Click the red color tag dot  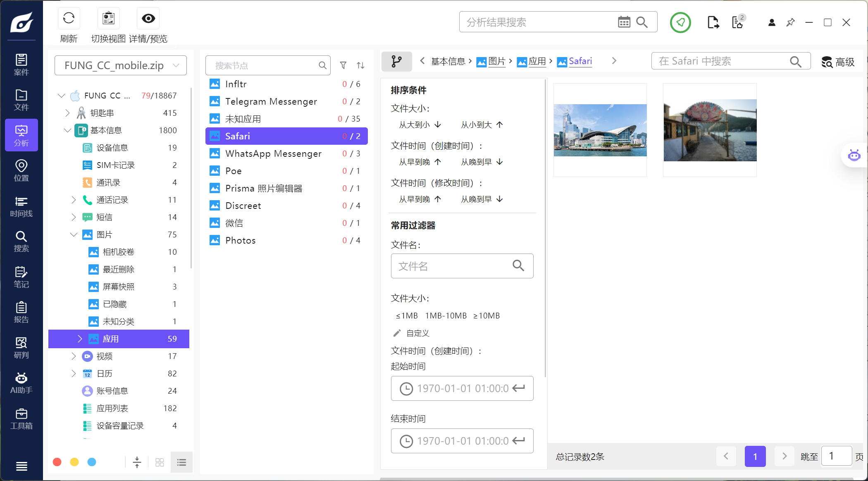click(57, 462)
